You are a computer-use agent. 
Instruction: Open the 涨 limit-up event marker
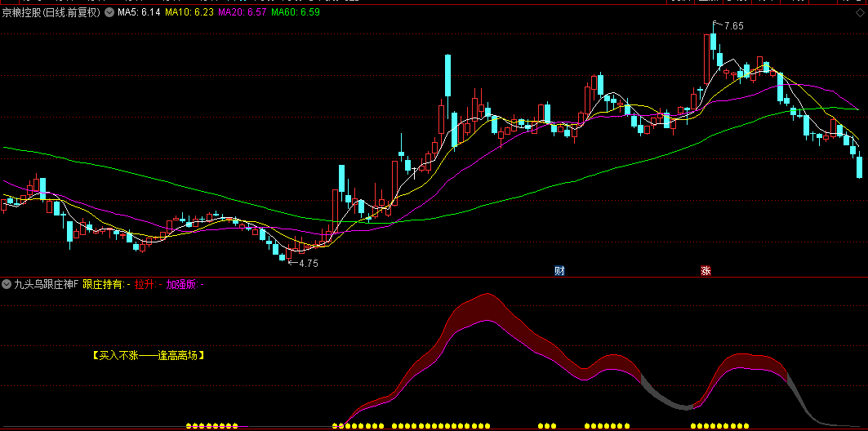click(x=706, y=270)
